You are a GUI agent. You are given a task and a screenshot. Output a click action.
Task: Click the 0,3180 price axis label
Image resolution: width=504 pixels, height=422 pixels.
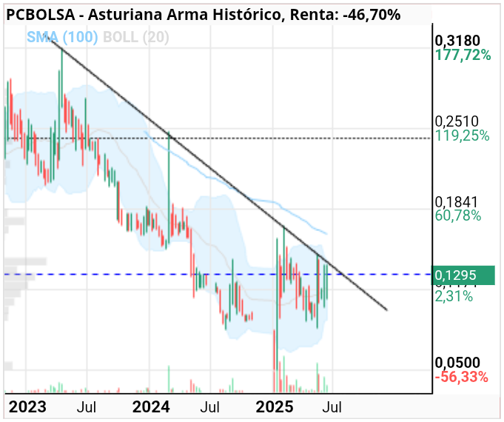tap(457, 41)
